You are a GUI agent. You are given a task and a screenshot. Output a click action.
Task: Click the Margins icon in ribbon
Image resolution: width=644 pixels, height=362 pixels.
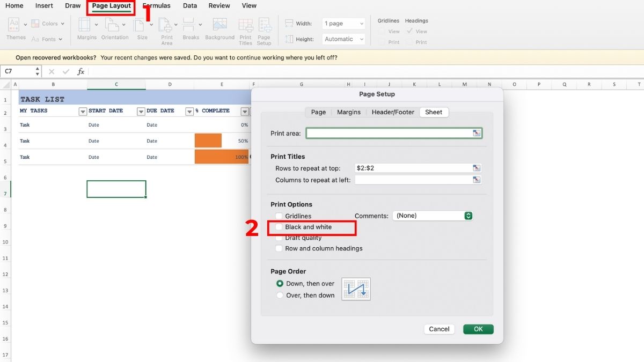pos(84,25)
